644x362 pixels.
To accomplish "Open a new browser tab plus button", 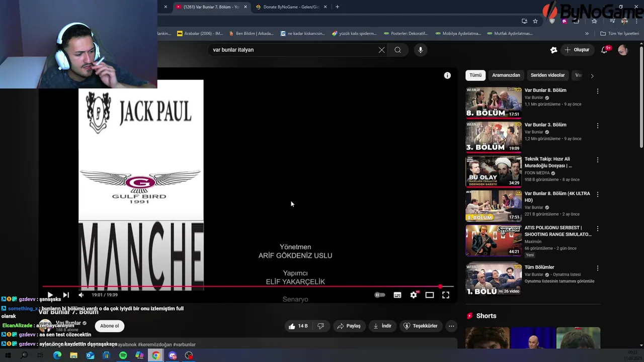I will click(x=337, y=7).
